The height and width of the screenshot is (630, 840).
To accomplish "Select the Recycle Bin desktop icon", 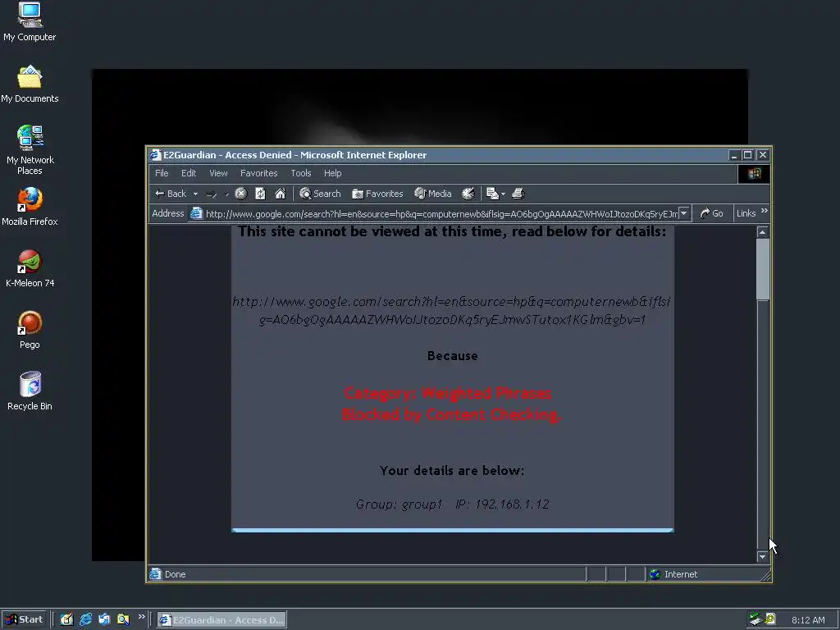I will [x=30, y=391].
